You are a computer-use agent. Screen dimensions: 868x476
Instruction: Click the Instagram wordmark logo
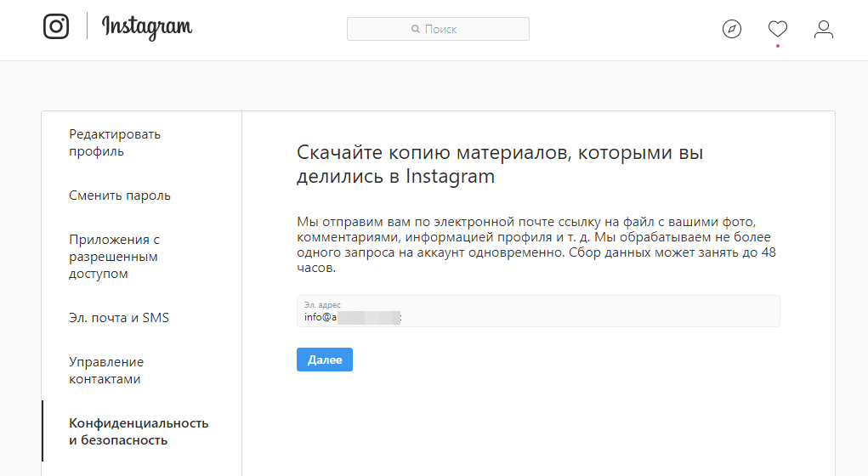pos(147,28)
